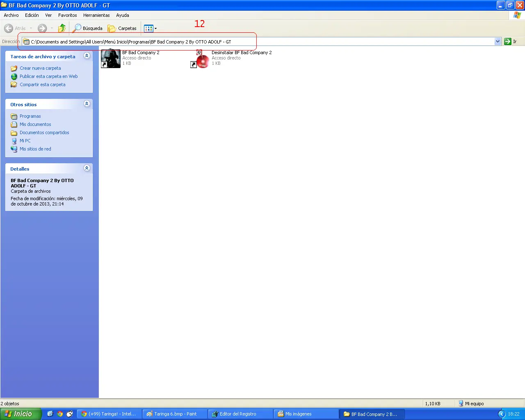
Task: Close the BF Bad Company 2 folder window
Action: (520, 5)
